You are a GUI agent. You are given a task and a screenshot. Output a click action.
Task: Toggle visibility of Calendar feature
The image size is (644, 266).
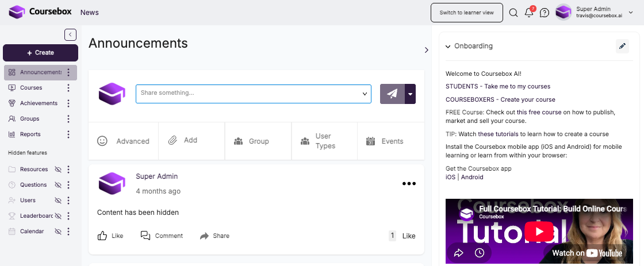(x=58, y=232)
